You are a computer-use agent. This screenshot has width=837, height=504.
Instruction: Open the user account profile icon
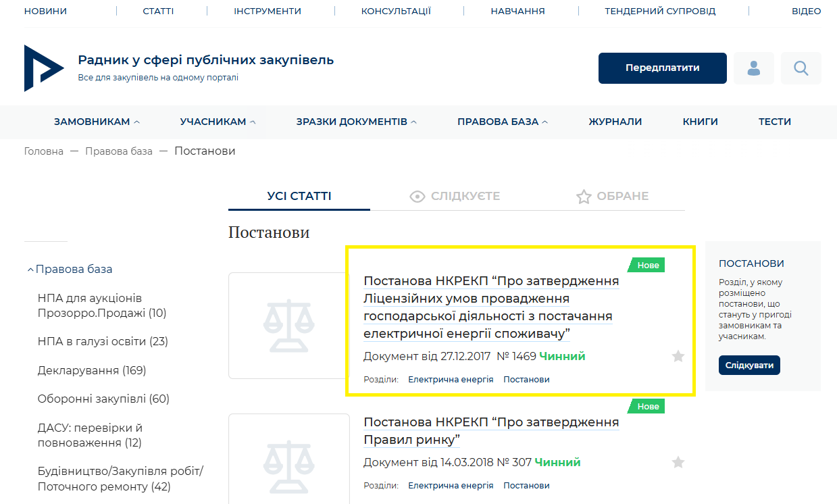pos(753,68)
